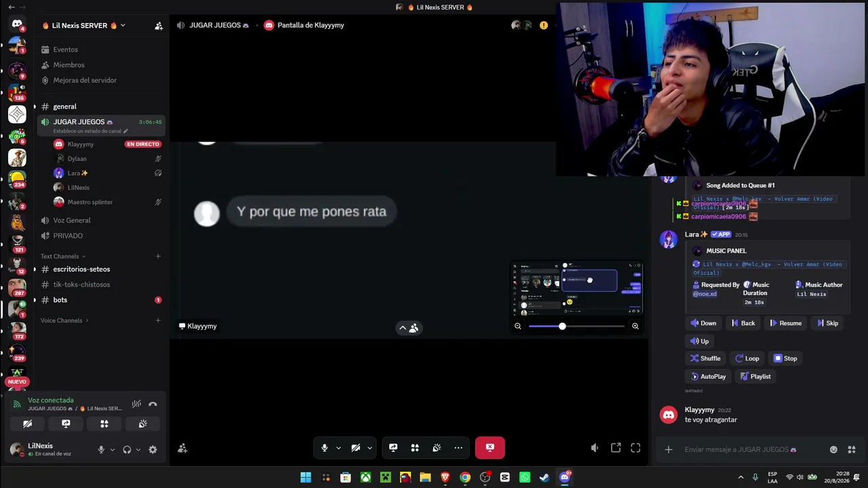The image size is (868, 488).
Task: Enter full screen for the stream
Action: (635, 448)
